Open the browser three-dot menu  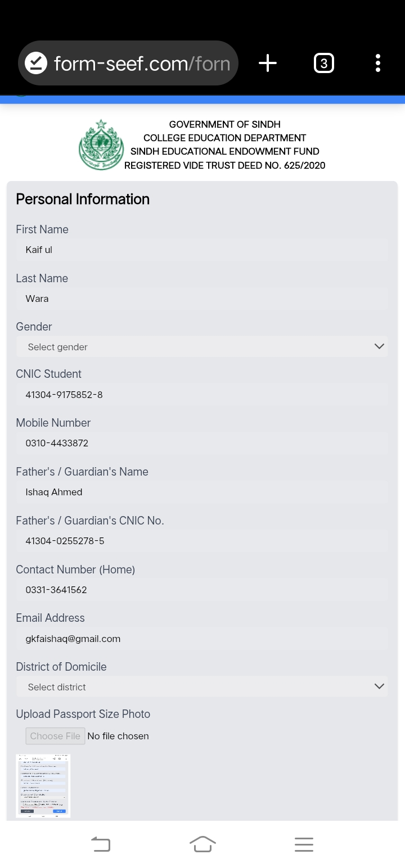[377, 64]
